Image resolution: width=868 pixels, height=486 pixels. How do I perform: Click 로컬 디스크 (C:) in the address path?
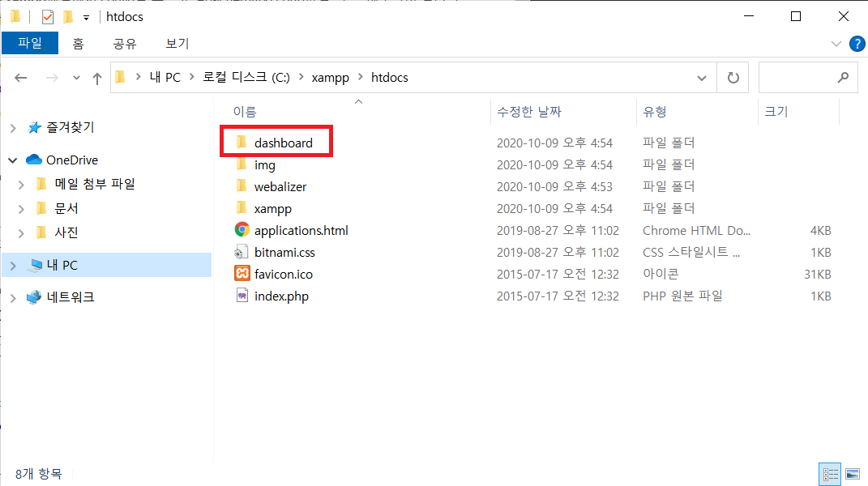[x=246, y=78]
